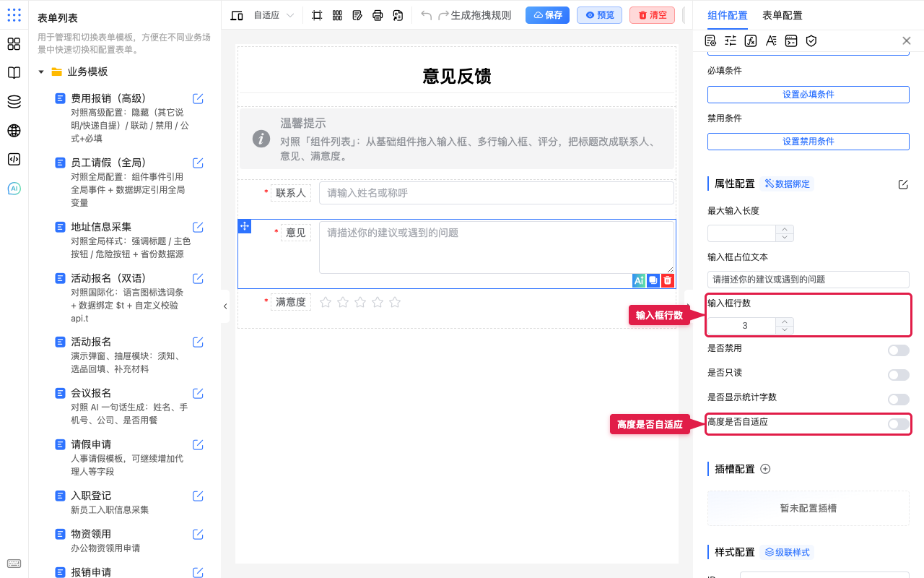The image size is (924, 578).
Task: Click 设置禁用条件 button
Action: (x=808, y=142)
